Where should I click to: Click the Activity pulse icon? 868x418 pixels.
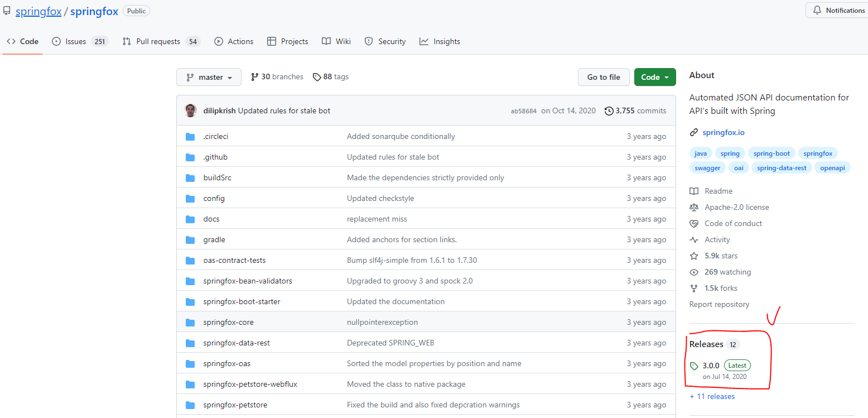694,240
